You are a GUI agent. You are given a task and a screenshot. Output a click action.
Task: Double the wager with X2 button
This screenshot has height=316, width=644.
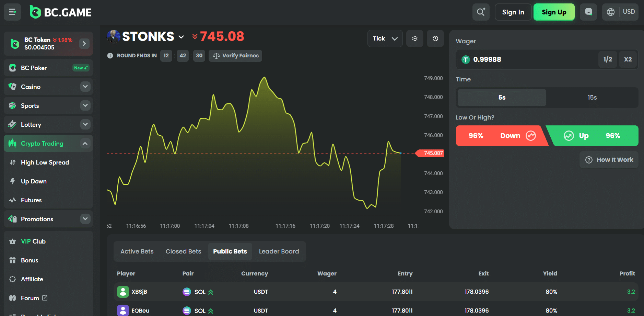628,59
